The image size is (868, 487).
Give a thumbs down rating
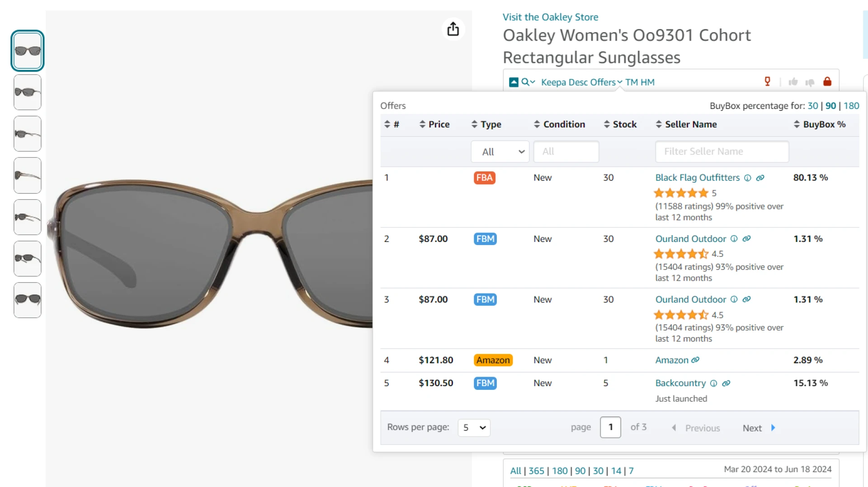810,82
